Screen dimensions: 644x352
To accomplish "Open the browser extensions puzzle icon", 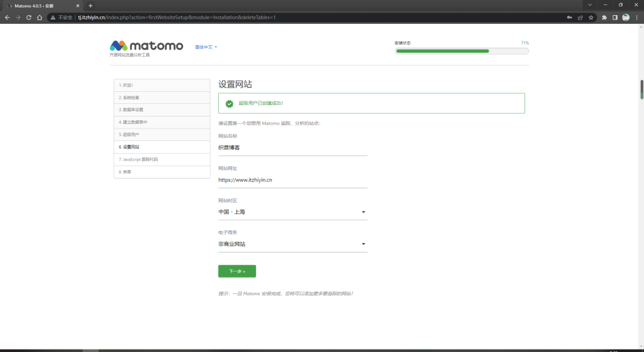I will pyautogui.click(x=604, y=18).
